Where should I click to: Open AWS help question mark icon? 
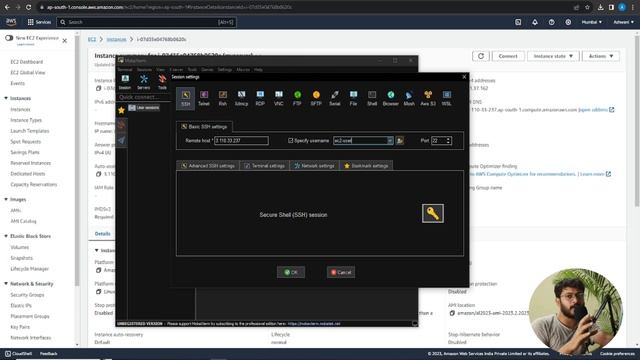point(551,22)
